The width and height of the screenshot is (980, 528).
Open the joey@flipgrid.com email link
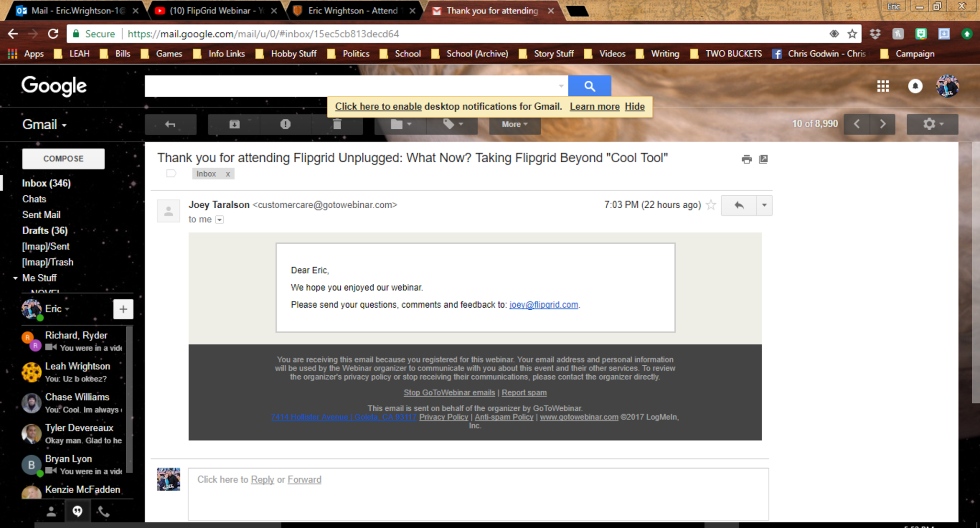543,305
